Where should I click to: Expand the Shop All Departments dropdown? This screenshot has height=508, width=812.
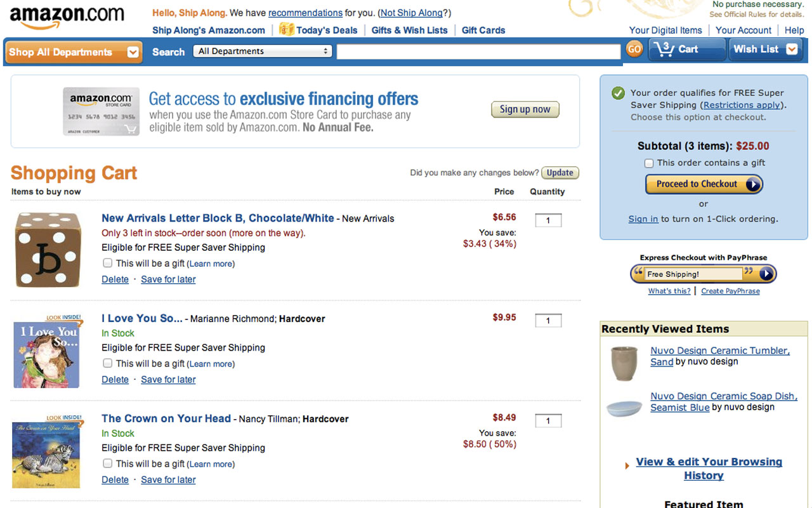pos(133,53)
